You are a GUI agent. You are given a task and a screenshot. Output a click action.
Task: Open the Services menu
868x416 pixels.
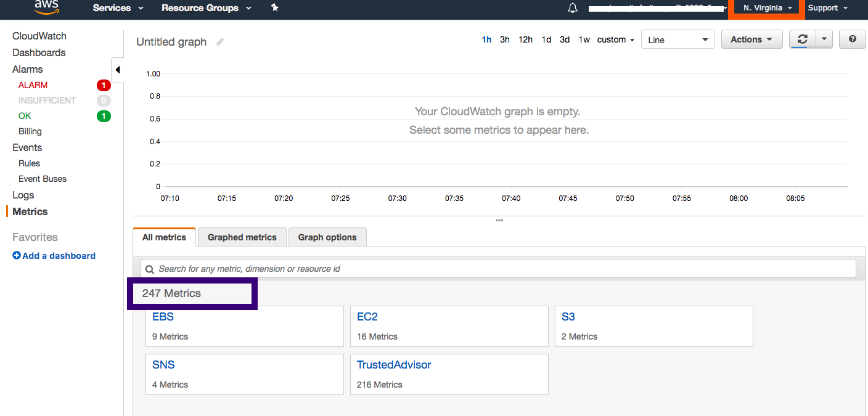coord(118,8)
